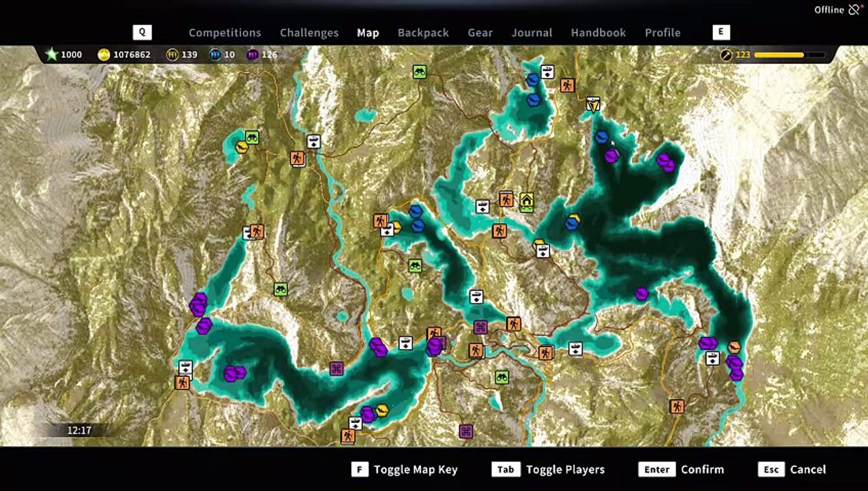Select hiker outpost icon beside yellow house
The width and height of the screenshot is (868, 491).
[506, 199]
